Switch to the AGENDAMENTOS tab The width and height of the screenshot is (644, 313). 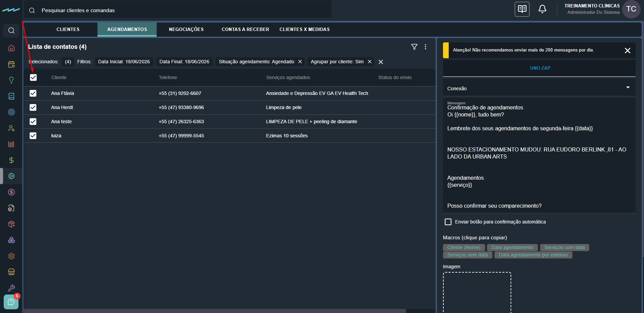127,29
